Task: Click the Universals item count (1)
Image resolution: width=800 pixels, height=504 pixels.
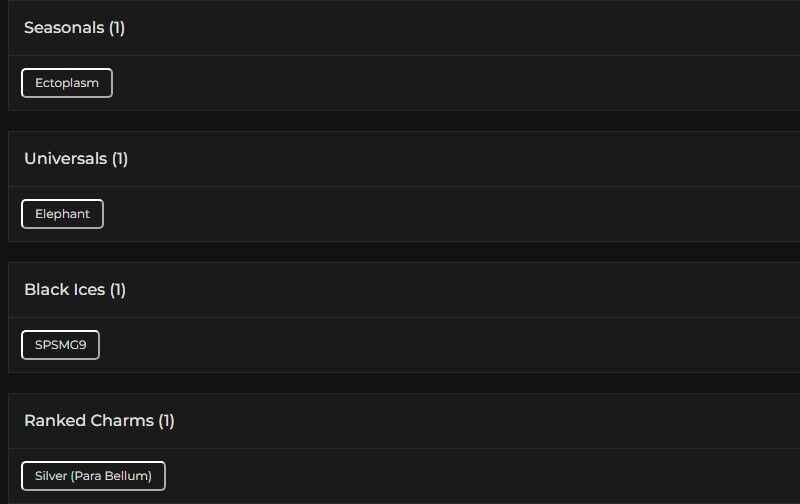Action: tap(120, 159)
